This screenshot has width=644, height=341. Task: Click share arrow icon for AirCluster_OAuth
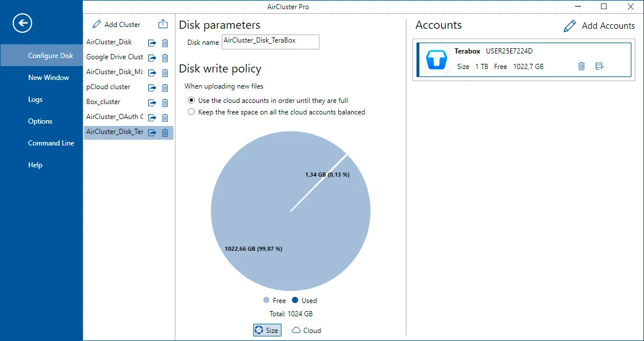pyautogui.click(x=152, y=118)
